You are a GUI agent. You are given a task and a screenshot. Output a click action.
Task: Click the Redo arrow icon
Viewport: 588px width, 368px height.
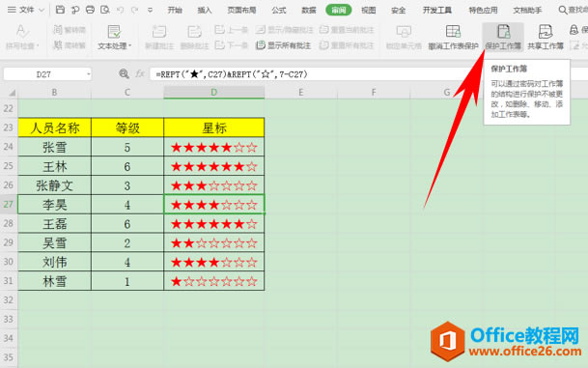coord(134,10)
